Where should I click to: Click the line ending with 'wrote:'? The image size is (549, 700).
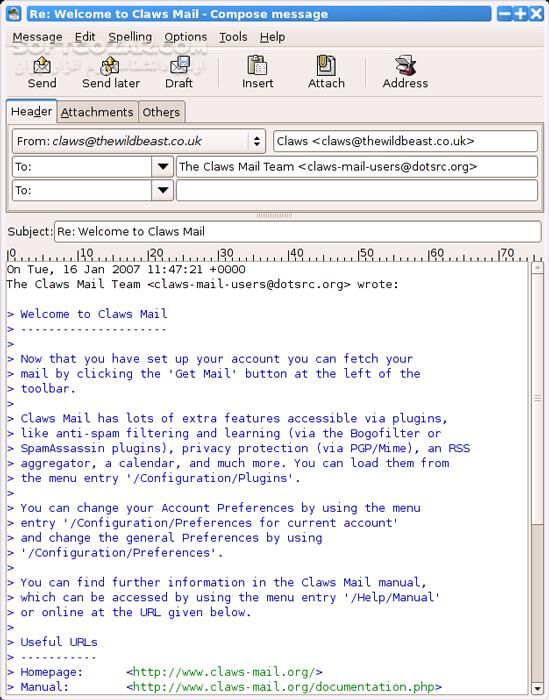pyautogui.click(x=202, y=284)
